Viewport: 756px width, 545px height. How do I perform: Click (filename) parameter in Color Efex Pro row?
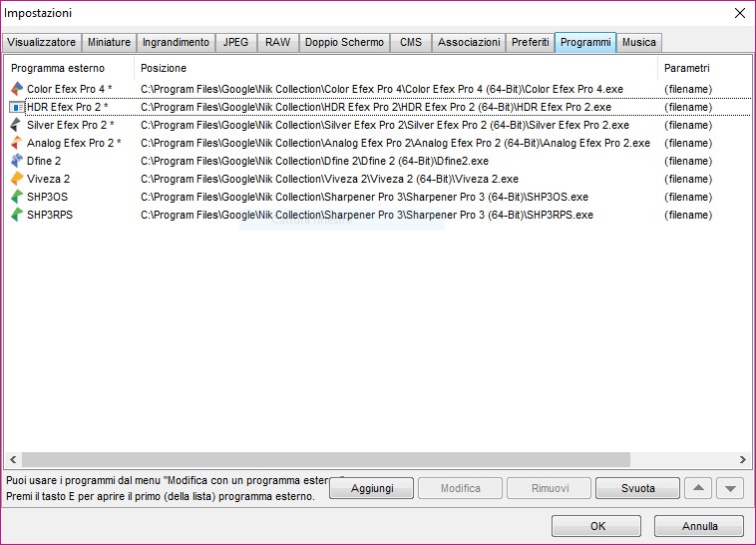click(x=688, y=89)
